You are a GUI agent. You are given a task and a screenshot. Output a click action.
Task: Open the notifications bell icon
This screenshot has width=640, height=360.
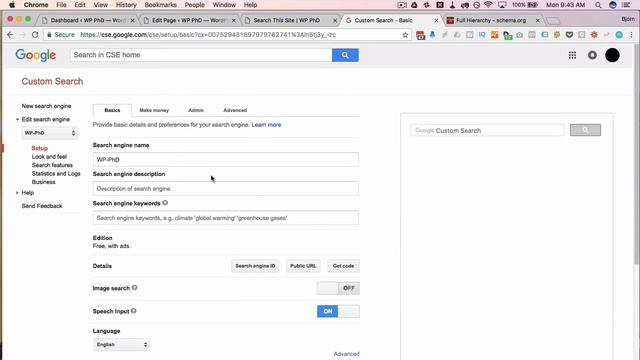coord(592,55)
